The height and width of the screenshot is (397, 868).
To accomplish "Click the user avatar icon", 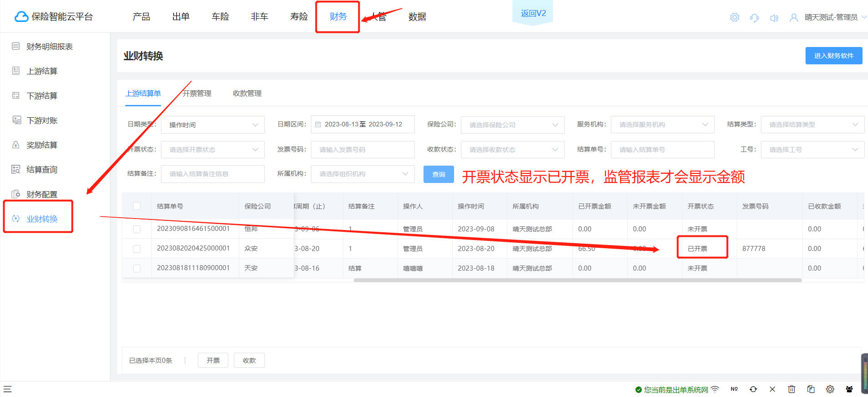I will (794, 18).
